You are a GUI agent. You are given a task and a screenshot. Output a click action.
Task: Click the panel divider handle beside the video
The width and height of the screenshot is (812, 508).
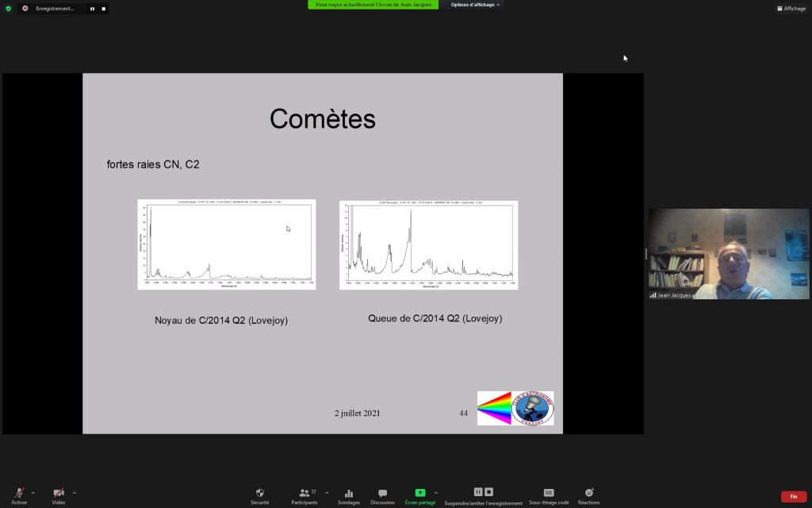tap(645, 254)
